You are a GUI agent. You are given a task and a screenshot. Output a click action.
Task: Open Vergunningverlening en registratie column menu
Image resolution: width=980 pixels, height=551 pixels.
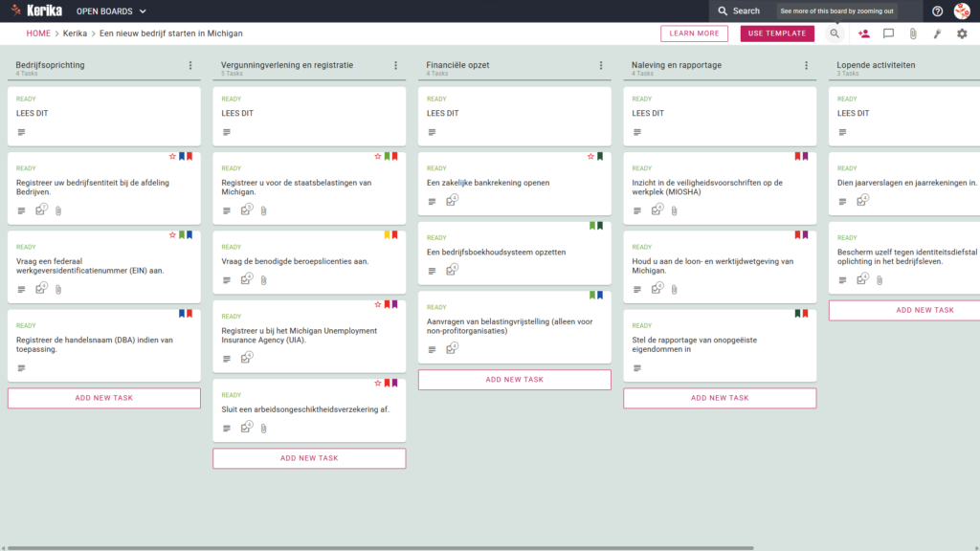tap(395, 65)
